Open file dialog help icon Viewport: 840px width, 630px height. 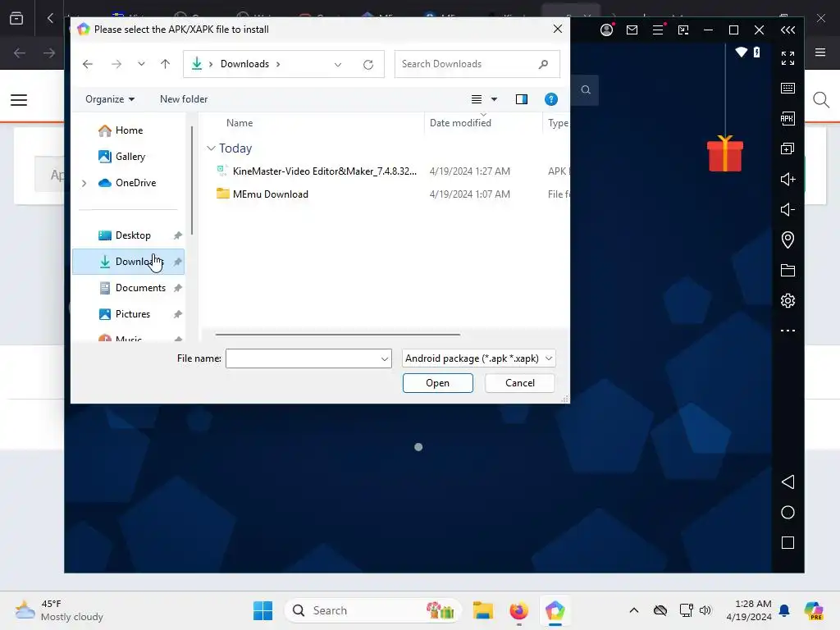(550, 99)
